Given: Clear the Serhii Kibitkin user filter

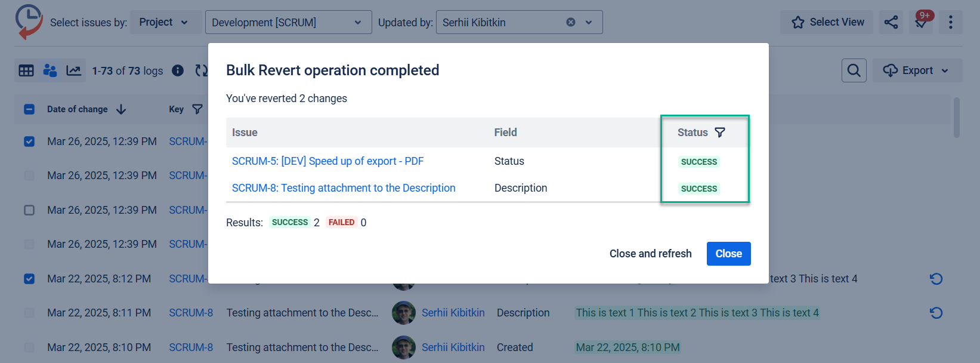Looking at the screenshot, I should (x=570, y=22).
